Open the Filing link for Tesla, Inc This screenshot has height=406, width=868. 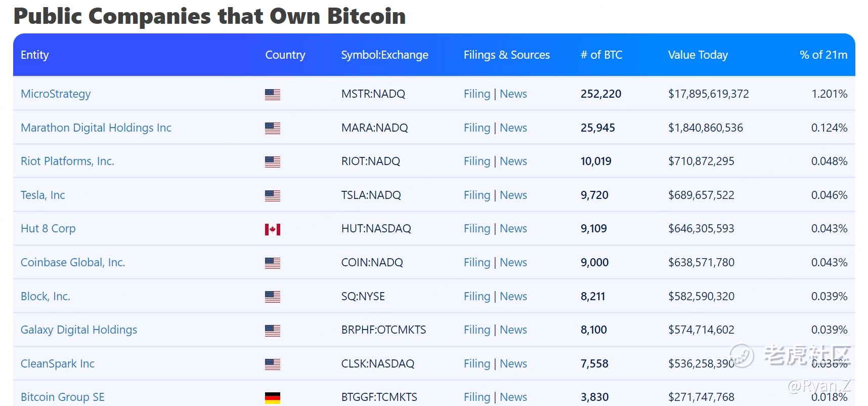click(x=476, y=195)
